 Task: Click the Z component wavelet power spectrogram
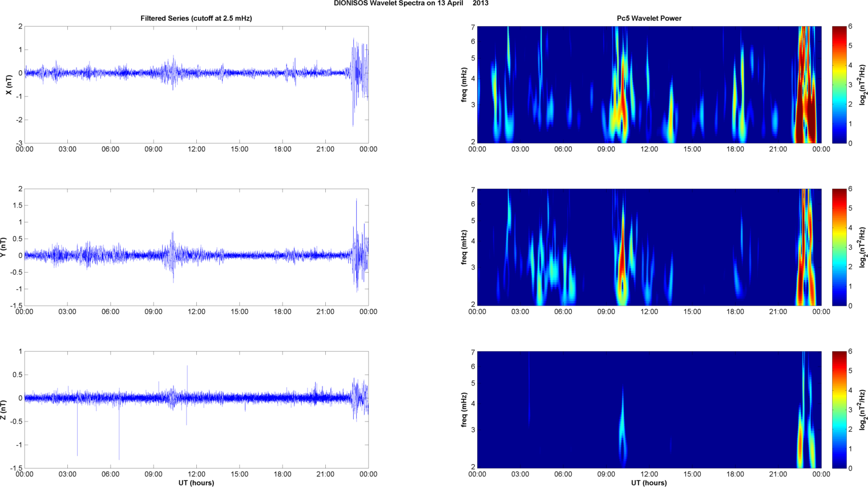[x=649, y=409]
